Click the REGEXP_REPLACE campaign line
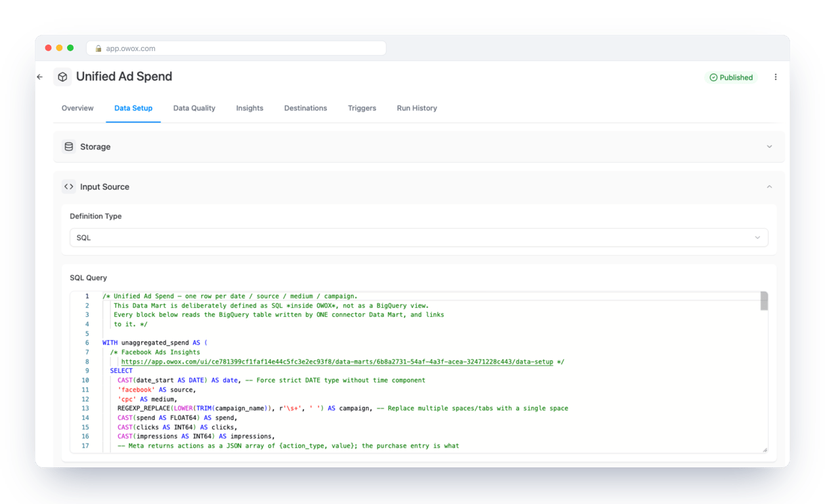The width and height of the screenshot is (825, 504). pos(343,408)
